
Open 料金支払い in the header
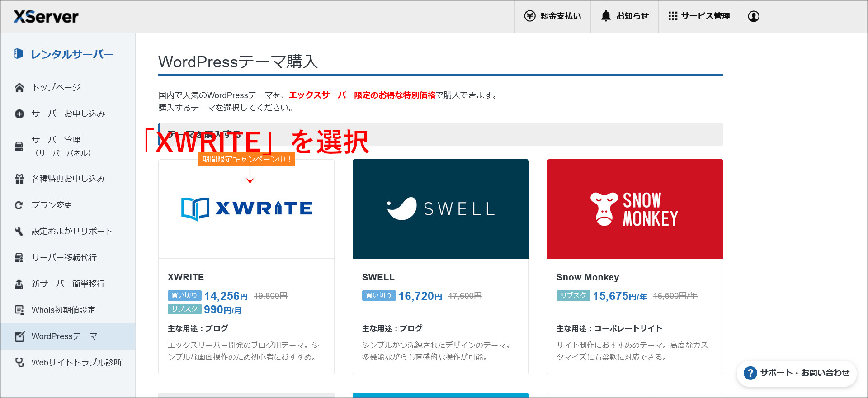click(x=552, y=16)
